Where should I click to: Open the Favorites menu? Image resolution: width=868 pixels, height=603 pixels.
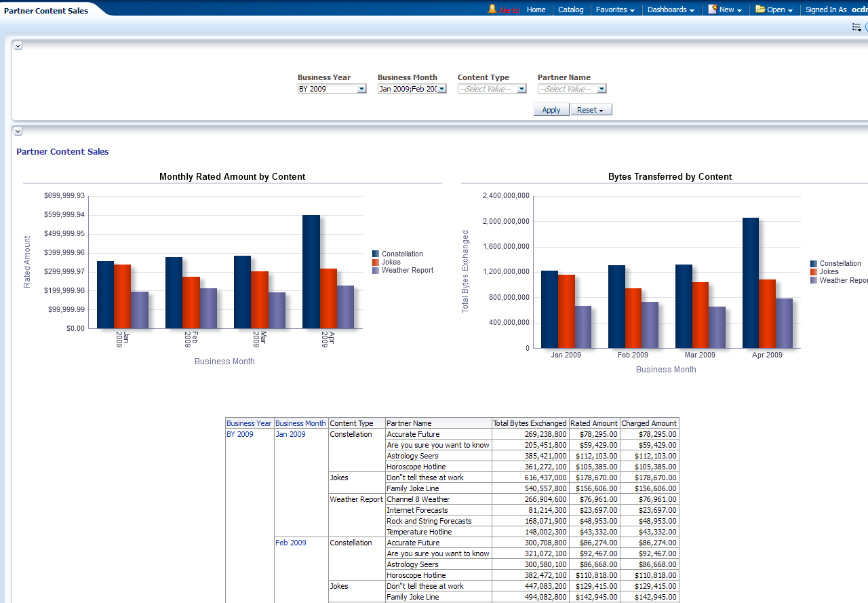tap(614, 9)
